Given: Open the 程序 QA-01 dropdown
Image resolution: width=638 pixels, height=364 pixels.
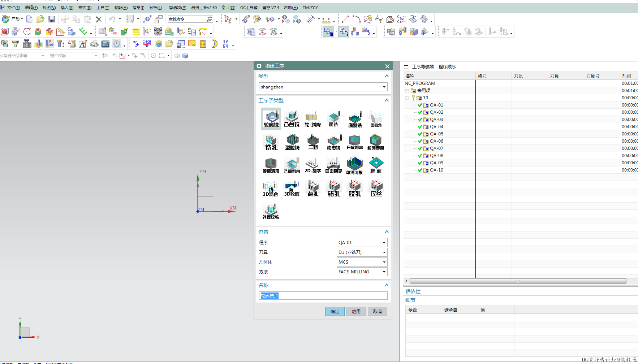Looking at the screenshot, I should pyautogui.click(x=362, y=243).
